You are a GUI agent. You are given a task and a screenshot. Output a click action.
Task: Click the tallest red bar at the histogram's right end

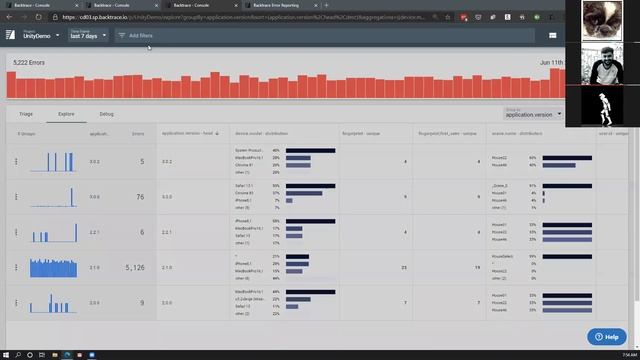(555, 83)
